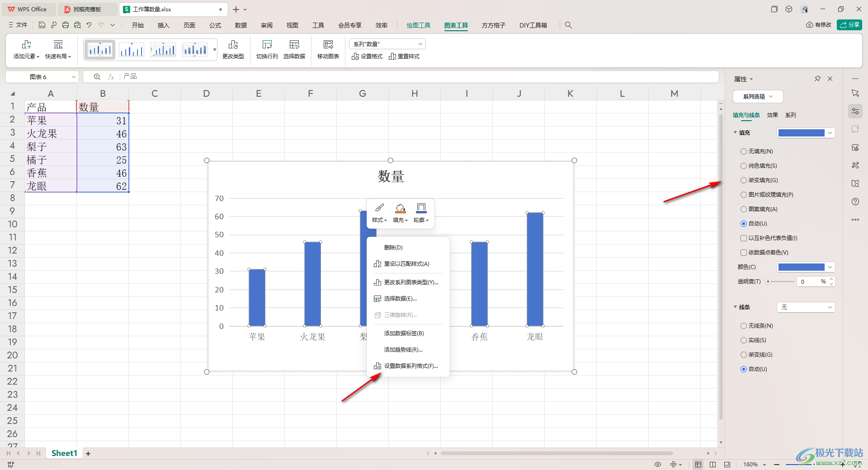Open the Line (线条) style dropdown showing 无

click(806, 307)
